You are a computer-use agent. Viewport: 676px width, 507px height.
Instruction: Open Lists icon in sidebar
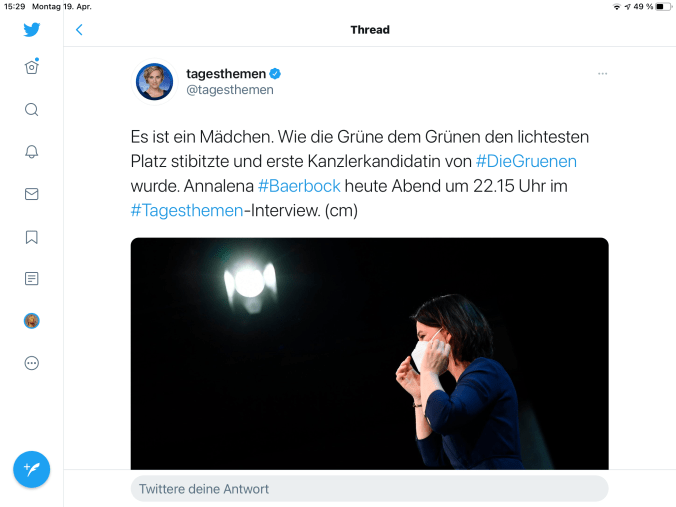pyautogui.click(x=32, y=279)
